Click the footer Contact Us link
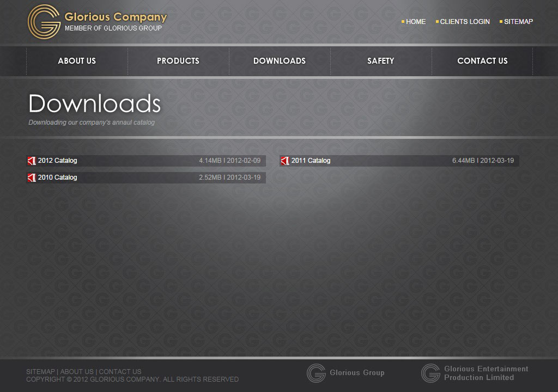 pyautogui.click(x=120, y=372)
